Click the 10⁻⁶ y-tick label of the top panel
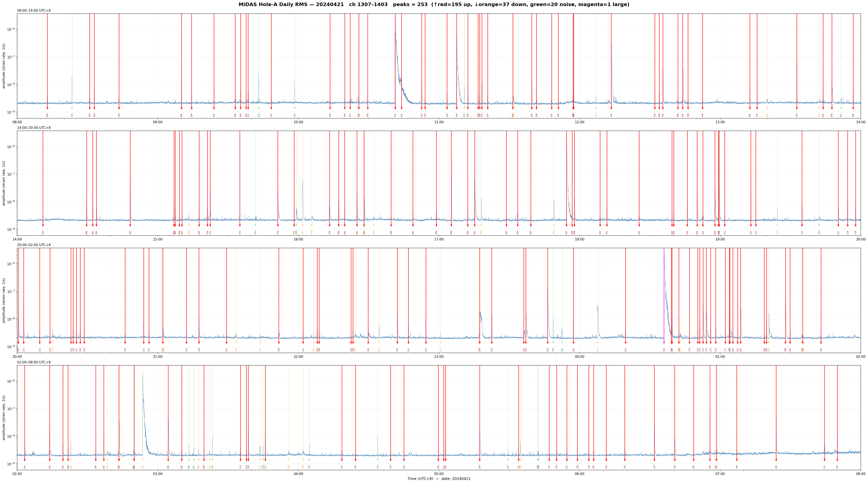Viewport: 868px width, 483px height. pyautogui.click(x=11, y=29)
